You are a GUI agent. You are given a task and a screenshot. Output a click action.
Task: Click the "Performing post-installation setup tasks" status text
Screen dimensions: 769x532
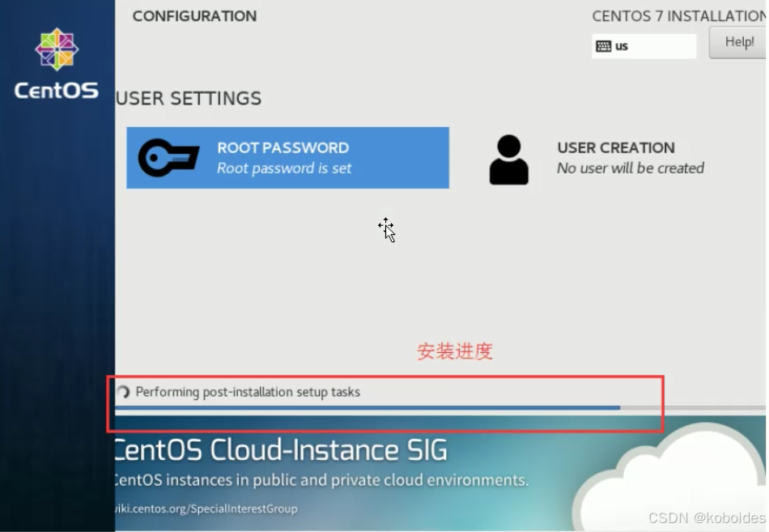(248, 392)
